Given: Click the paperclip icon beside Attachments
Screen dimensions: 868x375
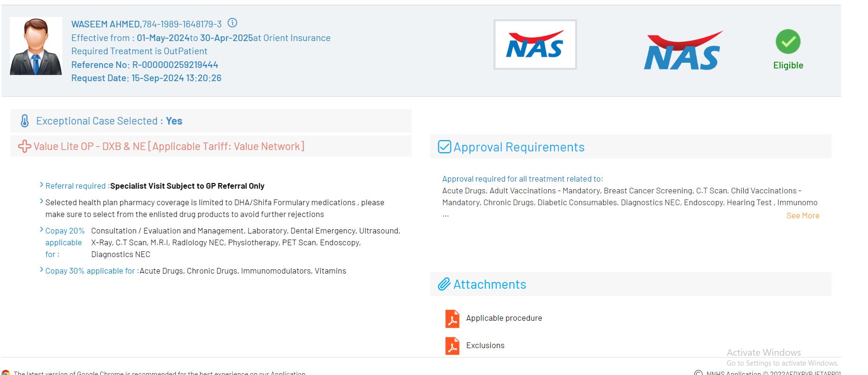Looking at the screenshot, I should click(444, 284).
